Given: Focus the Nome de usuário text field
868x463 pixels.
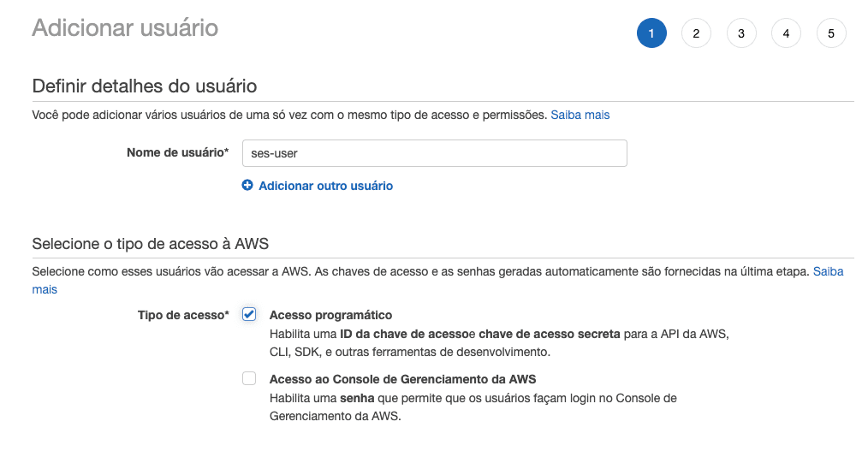Looking at the screenshot, I should coord(435,153).
